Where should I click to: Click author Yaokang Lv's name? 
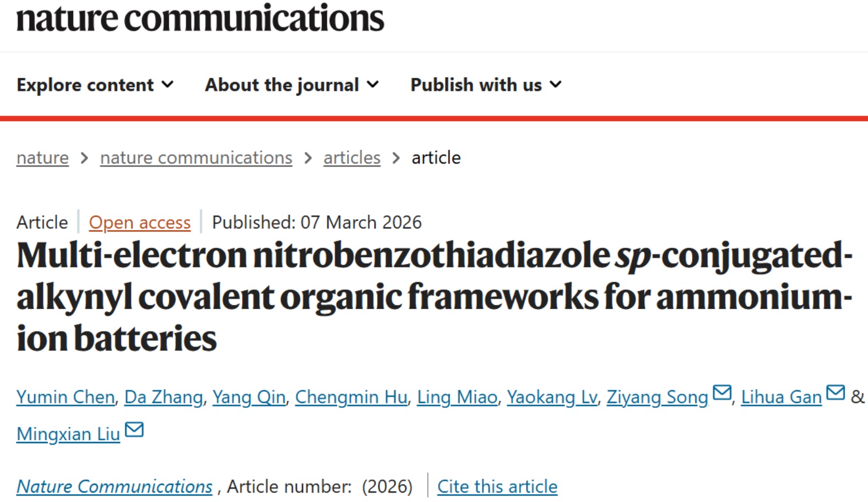click(552, 397)
